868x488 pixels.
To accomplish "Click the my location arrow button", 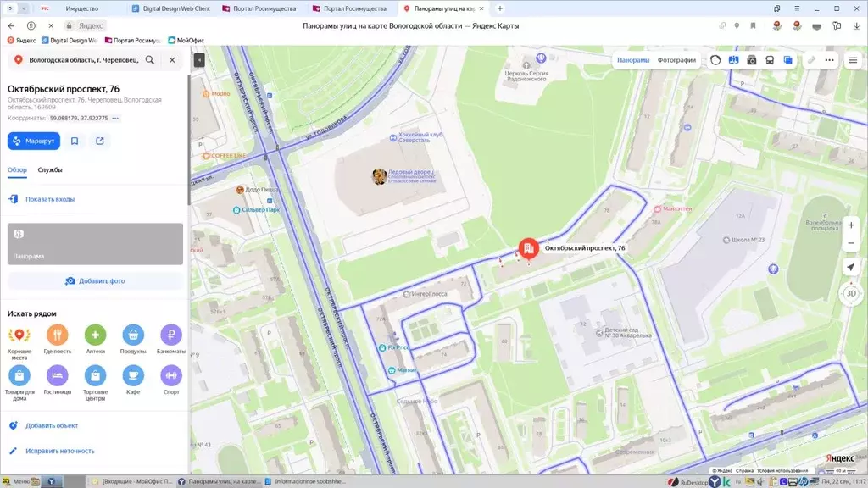I will click(851, 267).
